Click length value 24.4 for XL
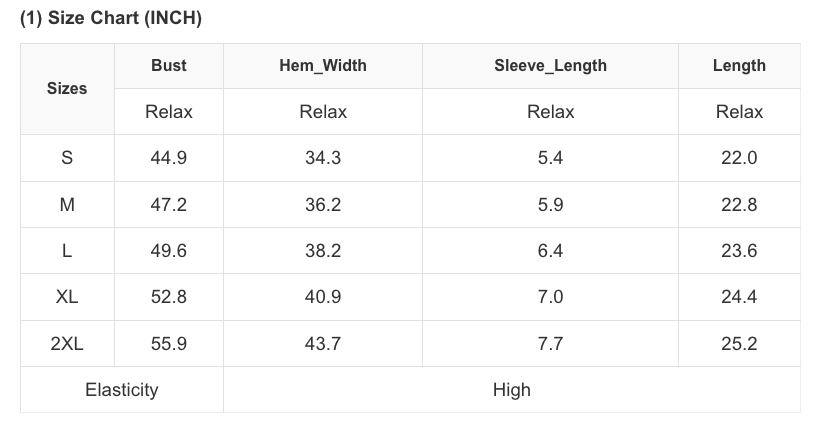 (x=739, y=296)
